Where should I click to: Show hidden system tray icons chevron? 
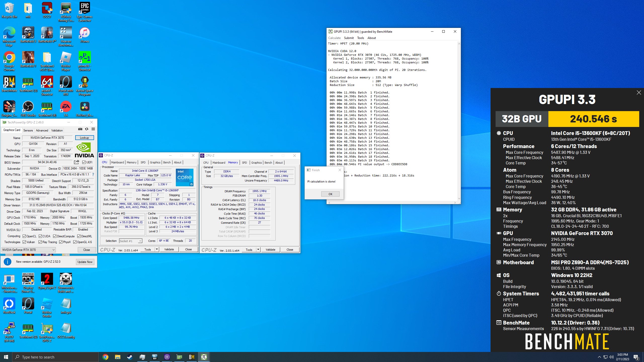[599, 357]
